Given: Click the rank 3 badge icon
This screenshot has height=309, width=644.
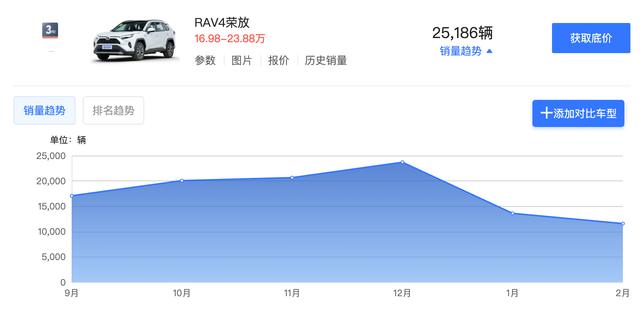Looking at the screenshot, I should [50, 31].
